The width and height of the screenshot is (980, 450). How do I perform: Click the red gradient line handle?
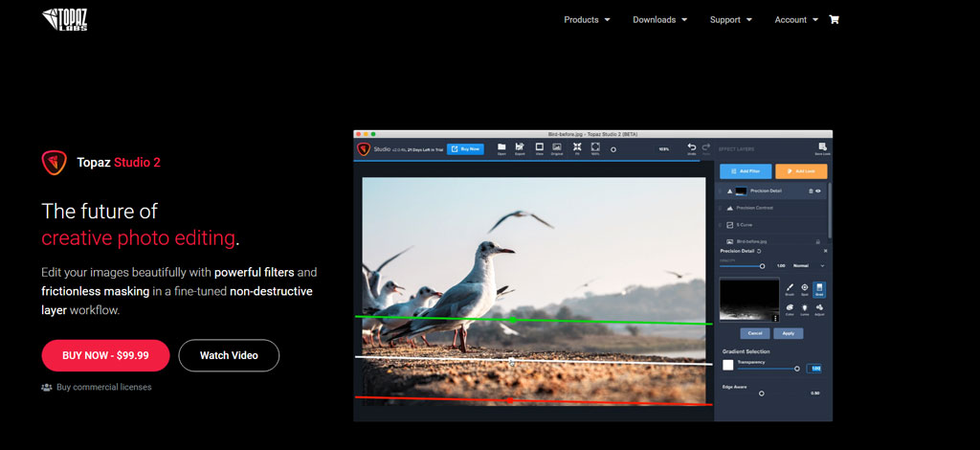(510, 400)
